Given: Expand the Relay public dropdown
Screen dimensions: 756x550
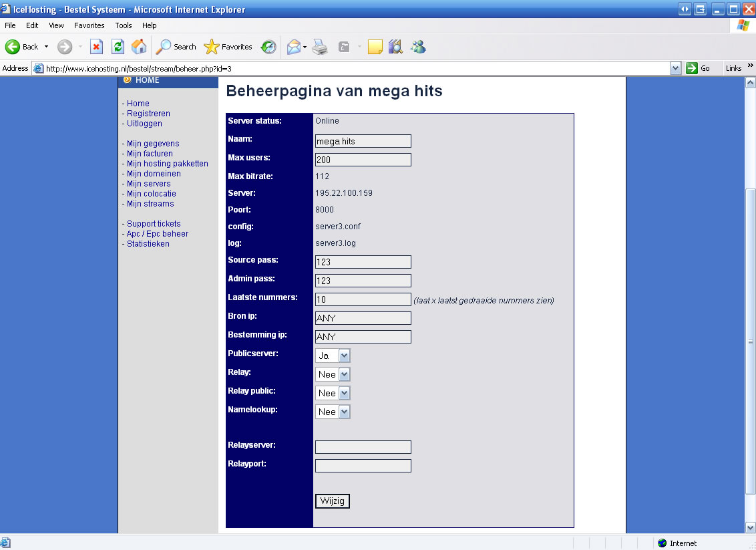Looking at the screenshot, I should (333, 394).
